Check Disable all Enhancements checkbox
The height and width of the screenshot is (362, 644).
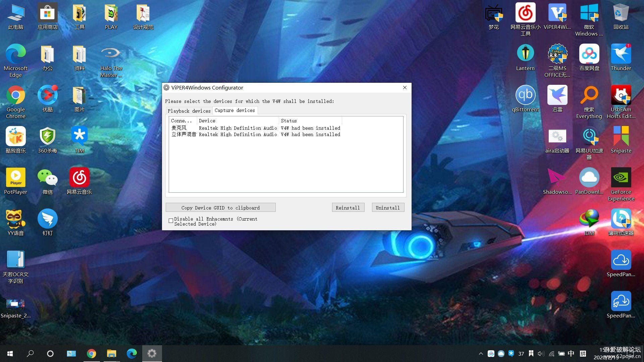(x=171, y=221)
